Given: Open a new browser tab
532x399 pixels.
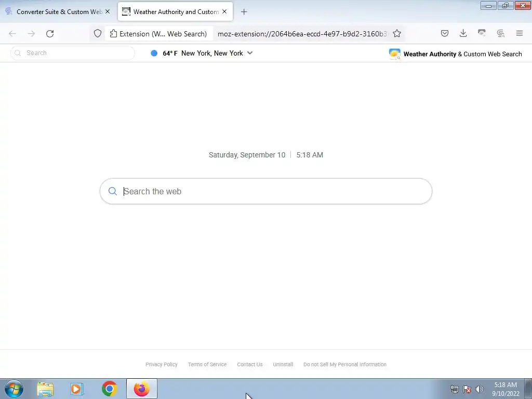Looking at the screenshot, I should [x=244, y=12].
